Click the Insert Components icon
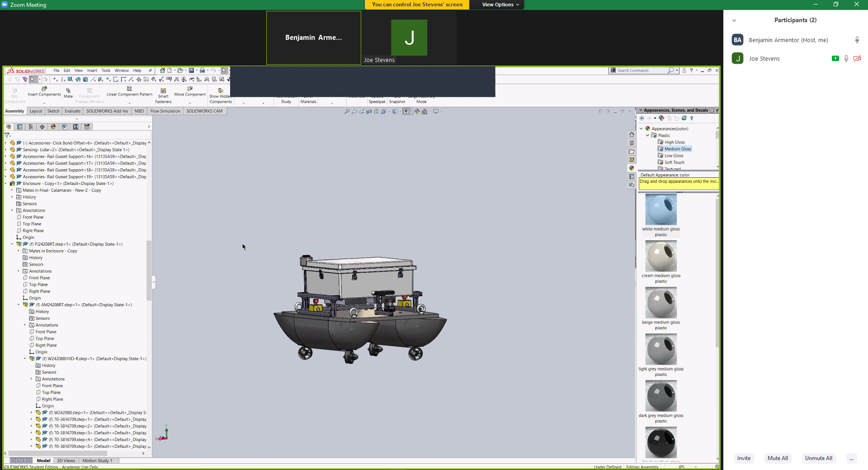 click(x=44, y=89)
